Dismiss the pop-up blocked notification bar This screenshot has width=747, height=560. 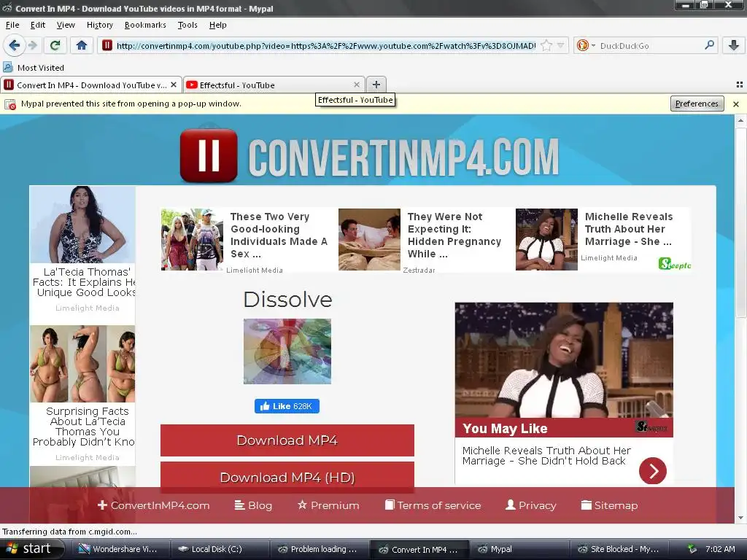click(x=736, y=104)
